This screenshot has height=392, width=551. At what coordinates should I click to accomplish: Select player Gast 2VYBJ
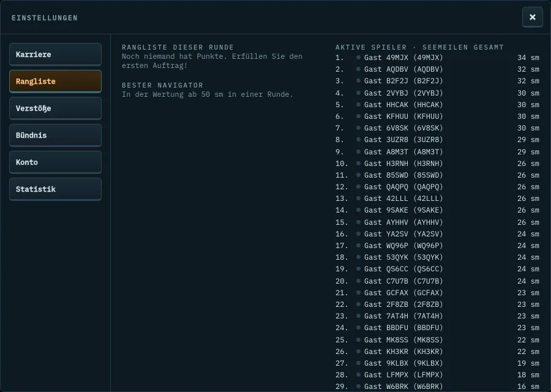pos(437,93)
